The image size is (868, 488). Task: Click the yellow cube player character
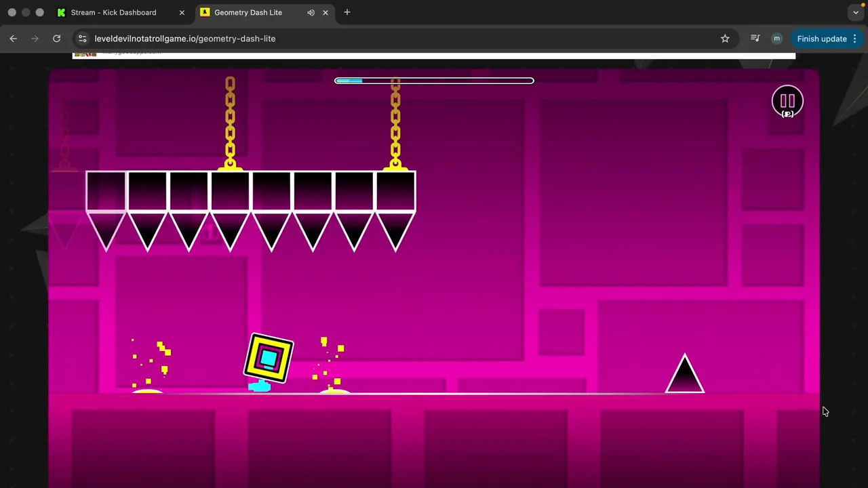pos(269,358)
